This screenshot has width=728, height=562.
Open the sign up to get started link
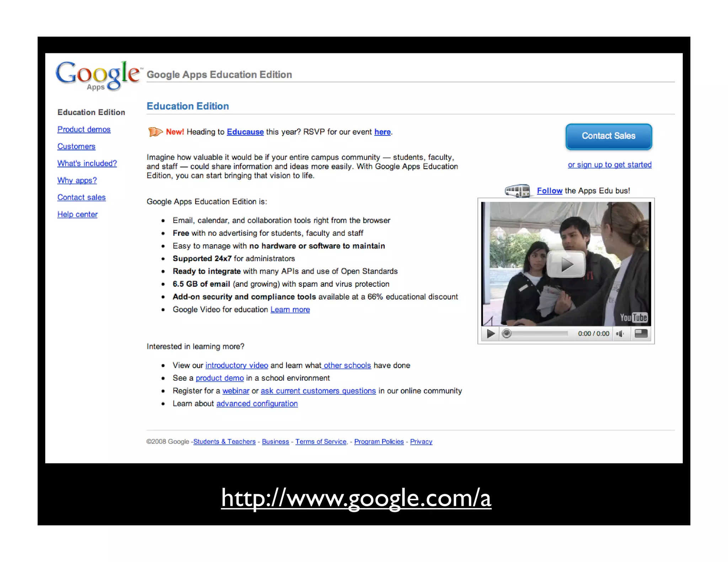[609, 164]
